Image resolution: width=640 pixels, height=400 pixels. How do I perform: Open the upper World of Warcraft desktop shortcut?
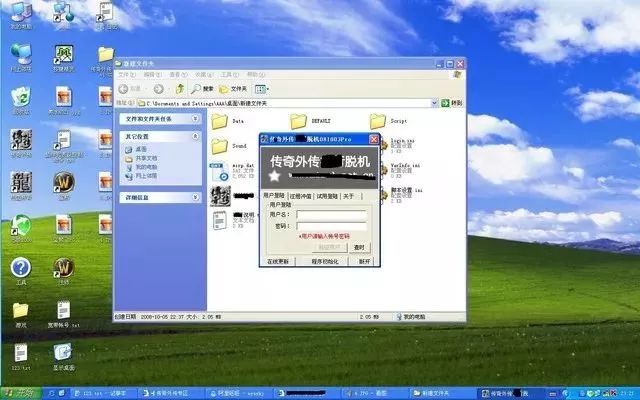tap(64, 186)
